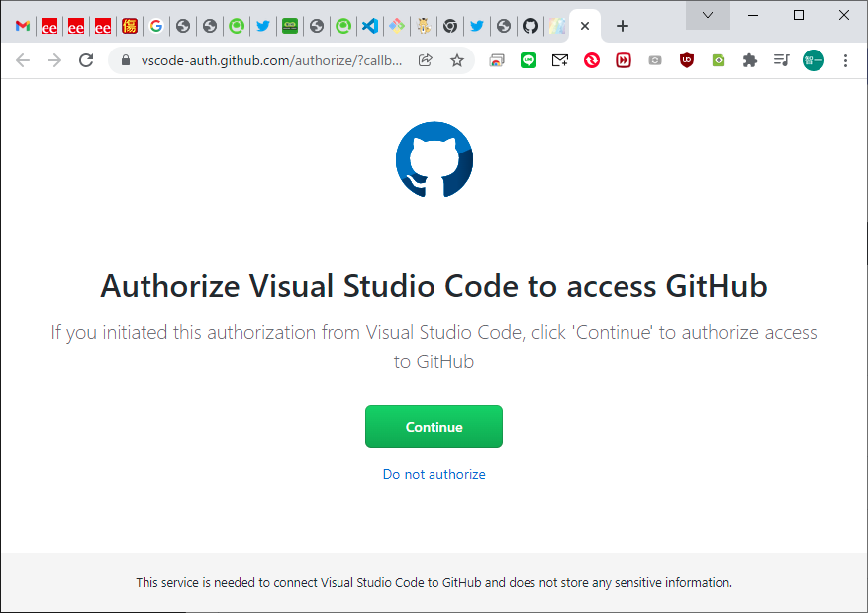
Task: Open a new tab with plus button
Action: (623, 26)
